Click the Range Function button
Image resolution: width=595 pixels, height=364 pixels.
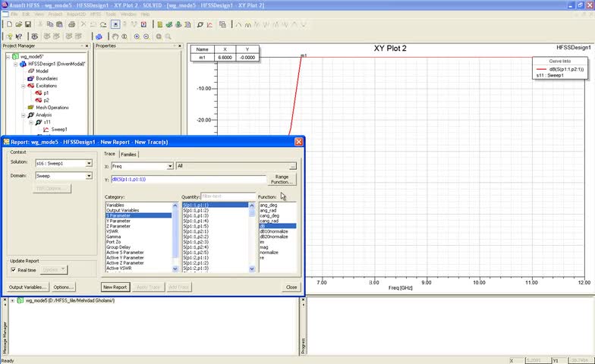click(x=282, y=179)
